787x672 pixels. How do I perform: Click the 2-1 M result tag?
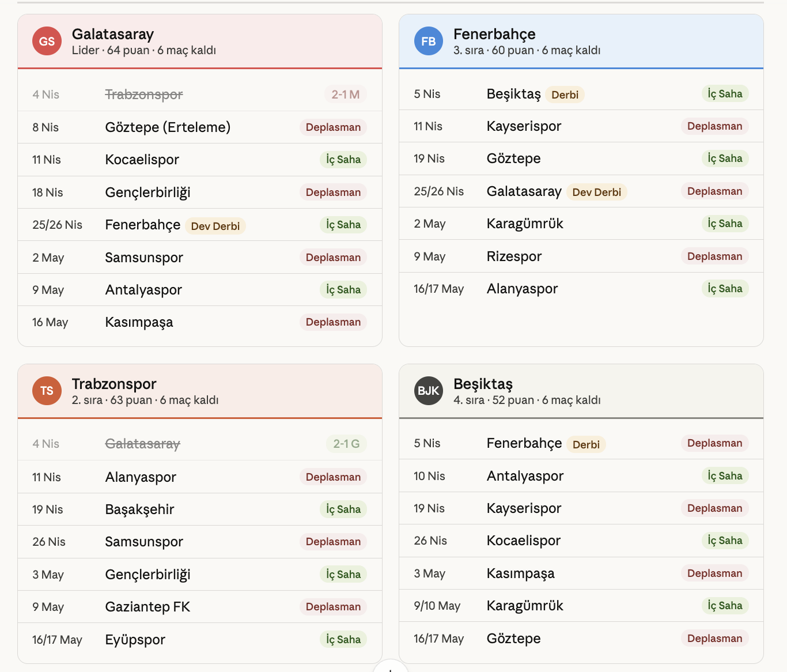tap(345, 95)
